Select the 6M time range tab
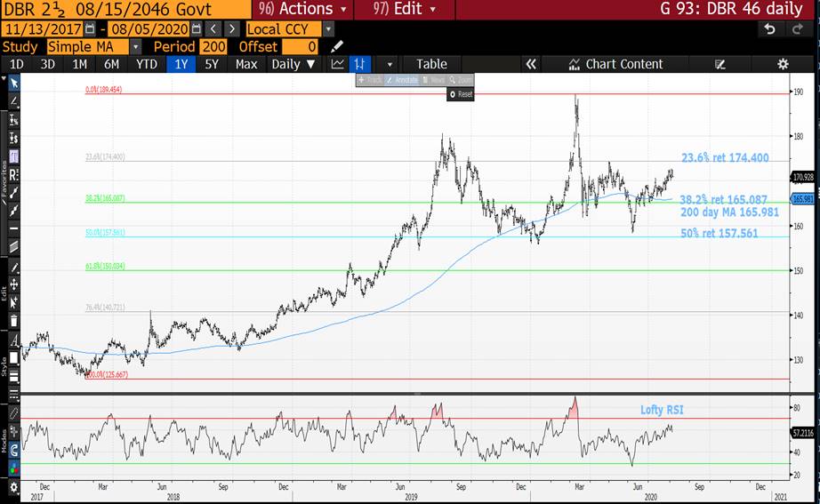The width and height of the screenshot is (820, 504). 111,64
